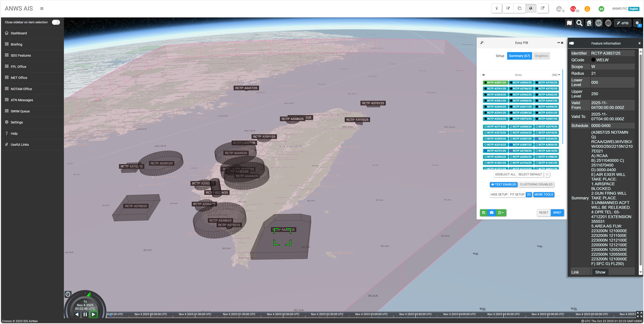Click the camera snapshot button
This screenshot has width=644, height=324.
click(492, 213)
